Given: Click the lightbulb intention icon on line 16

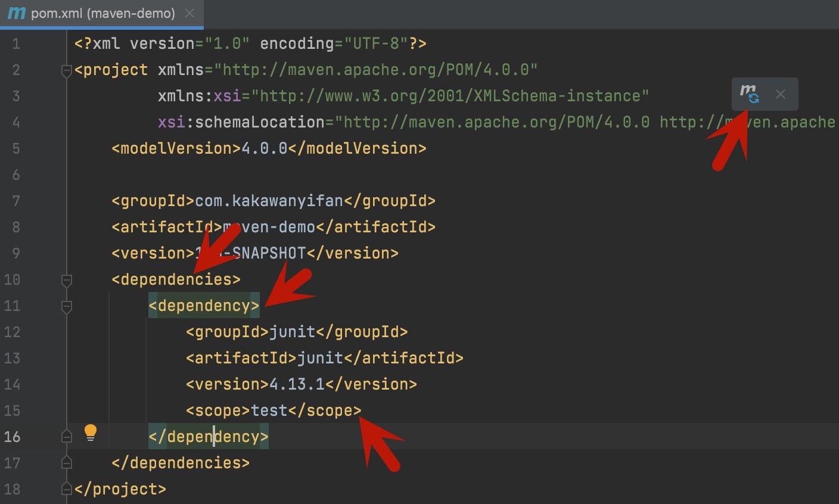Looking at the screenshot, I should (90, 433).
